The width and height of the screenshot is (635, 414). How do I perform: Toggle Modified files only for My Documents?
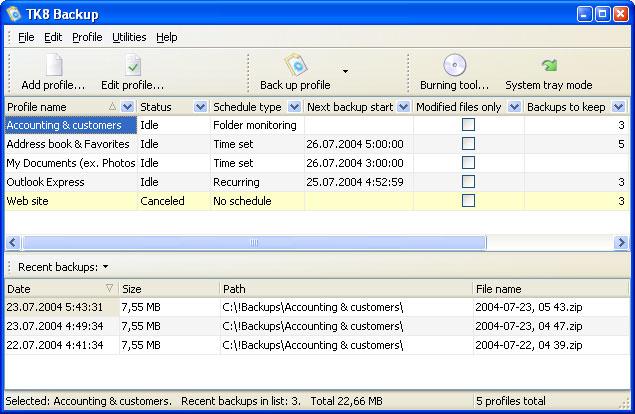(468, 163)
